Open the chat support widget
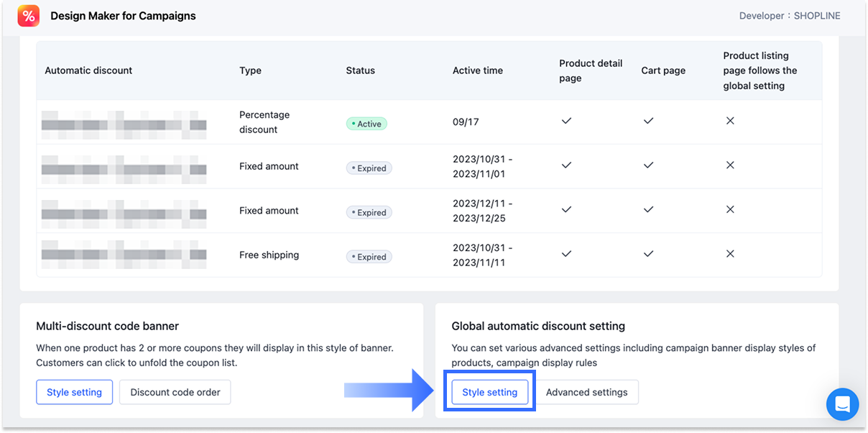Viewport: 868px width, 433px height. pos(842,404)
